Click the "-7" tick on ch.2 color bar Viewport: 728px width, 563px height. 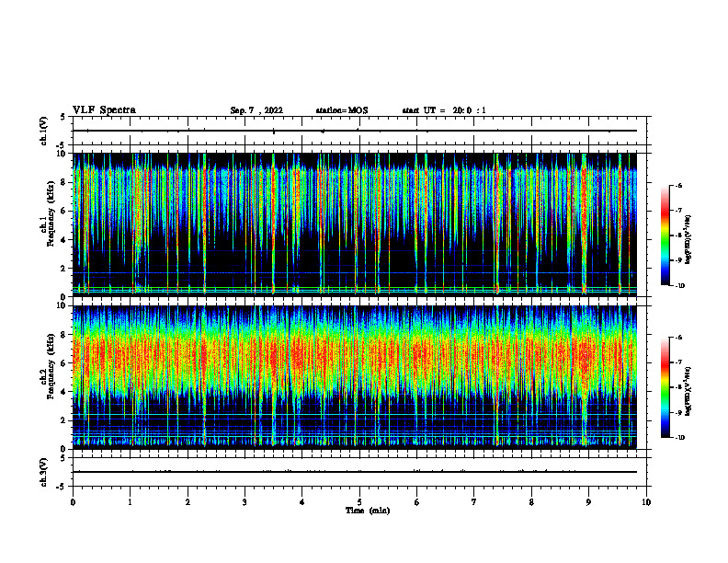click(678, 362)
